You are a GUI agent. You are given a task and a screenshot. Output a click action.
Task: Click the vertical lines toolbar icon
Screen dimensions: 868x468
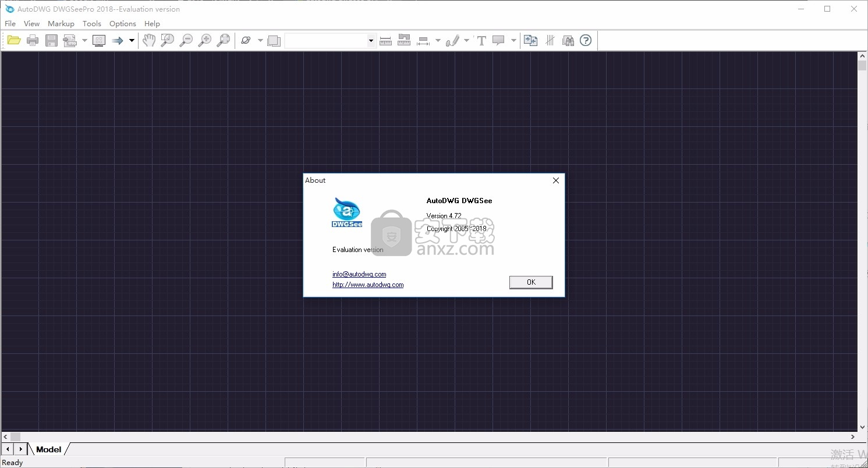tap(550, 40)
